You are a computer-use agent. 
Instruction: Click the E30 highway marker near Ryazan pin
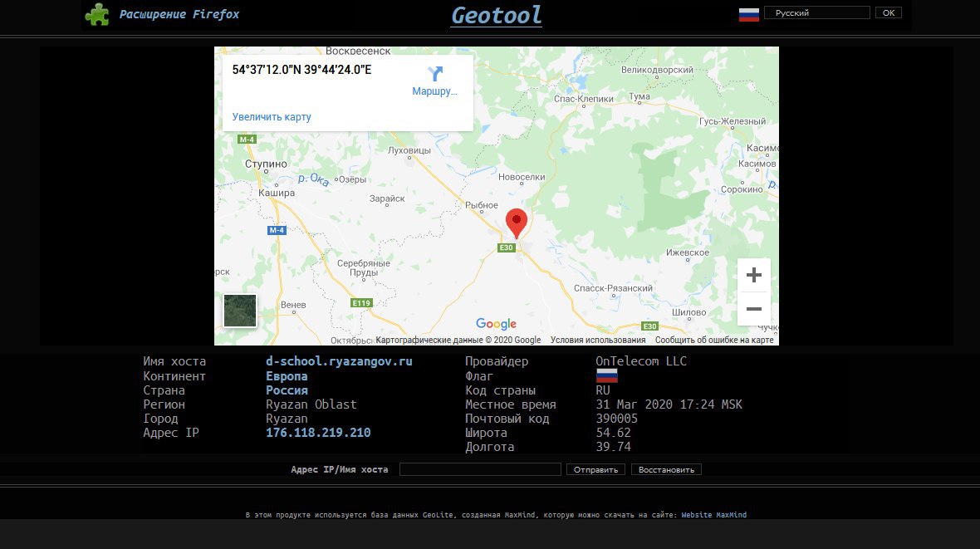506,248
